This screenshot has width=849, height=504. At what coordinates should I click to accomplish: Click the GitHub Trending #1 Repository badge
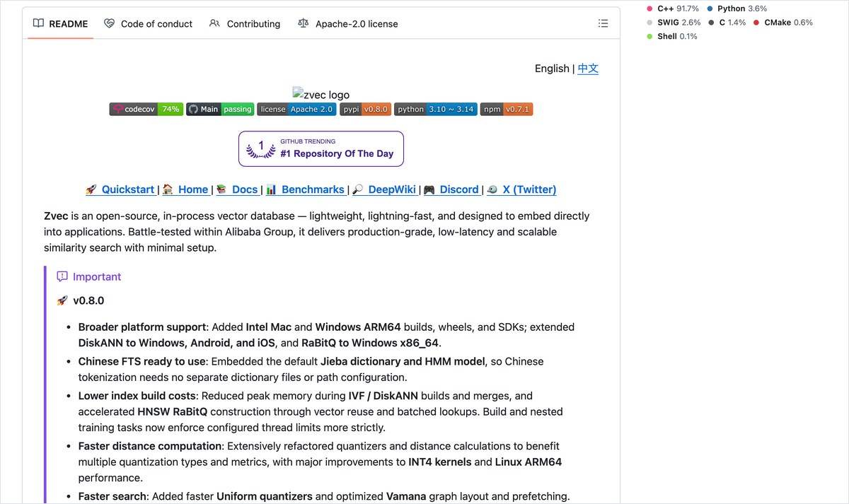(x=321, y=148)
